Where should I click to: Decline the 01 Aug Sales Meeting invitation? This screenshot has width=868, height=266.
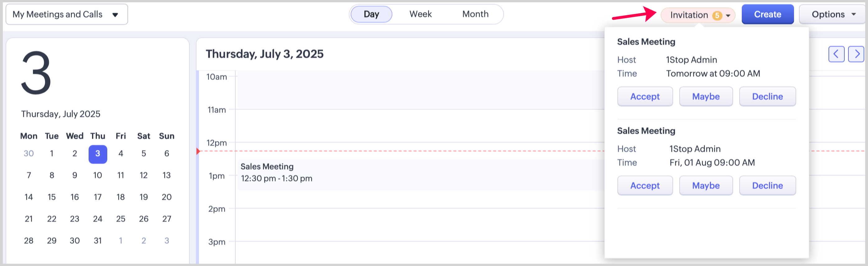[x=767, y=186]
